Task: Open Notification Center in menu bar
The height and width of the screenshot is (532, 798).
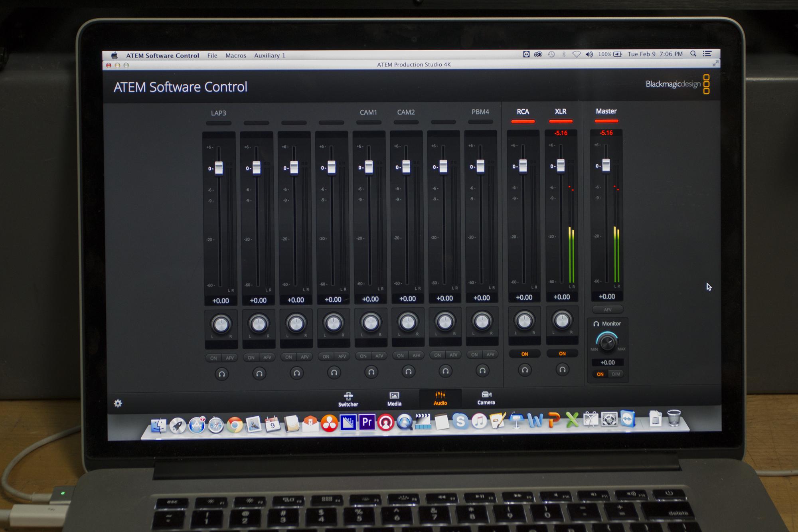Action: click(x=707, y=53)
